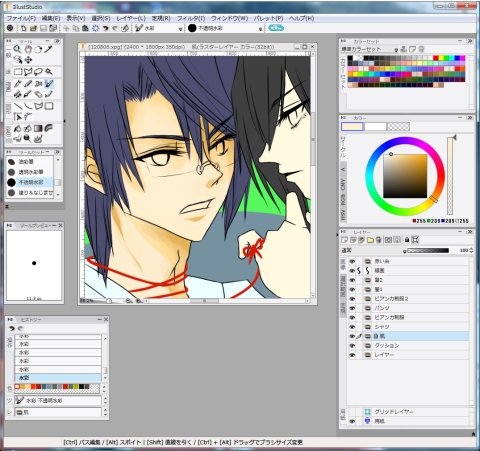Expand the layer panel double-arrow button
This screenshot has width=480, height=451.
[470, 231]
